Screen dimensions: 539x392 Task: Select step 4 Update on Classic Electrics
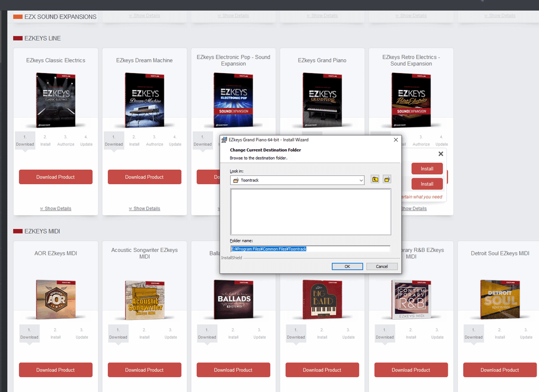pyautogui.click(x=86, y=141)
